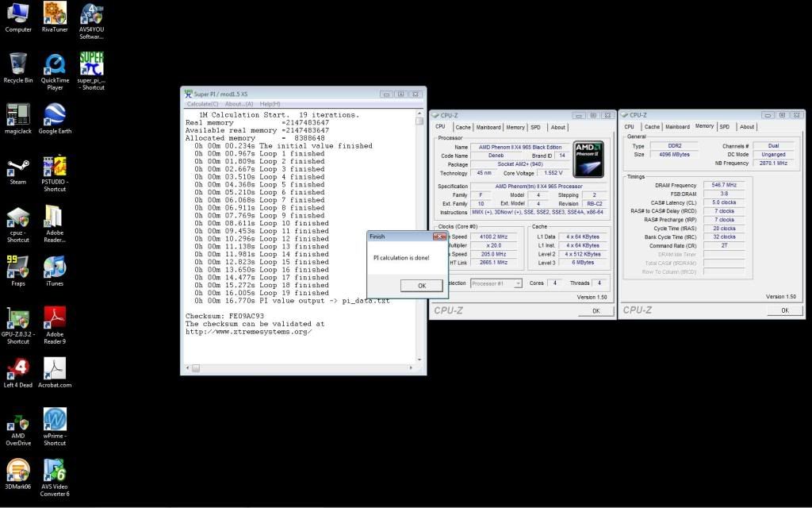Launch 3DMark06 from the desktop
The width and height of the screenshot is (812, 508).
tap(18, 475)
